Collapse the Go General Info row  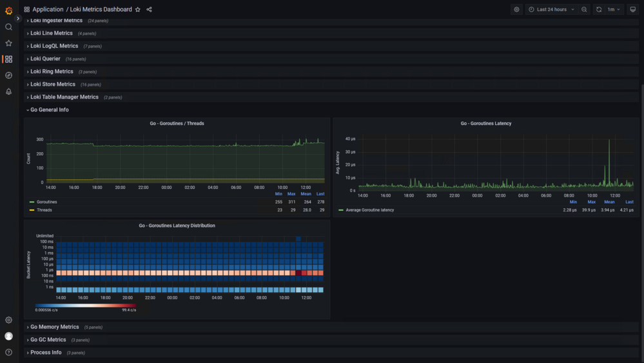coord(49,110)
